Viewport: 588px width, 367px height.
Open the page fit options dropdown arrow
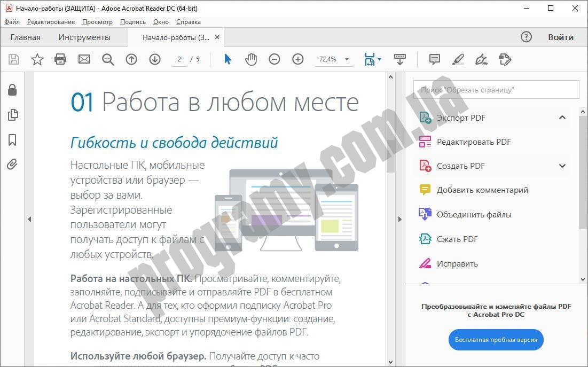(x=379, y=59)
